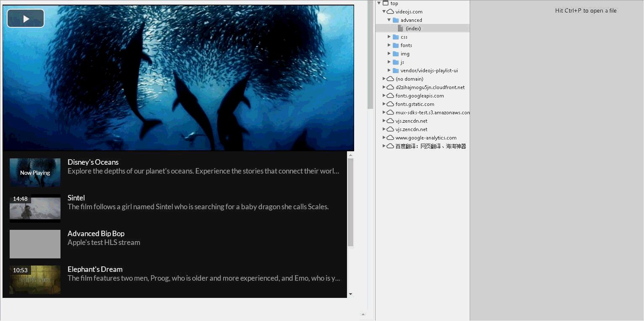Choose the Advanced Bip Bop gray thumbnail
644x321 pixels.
coord(35,244)
